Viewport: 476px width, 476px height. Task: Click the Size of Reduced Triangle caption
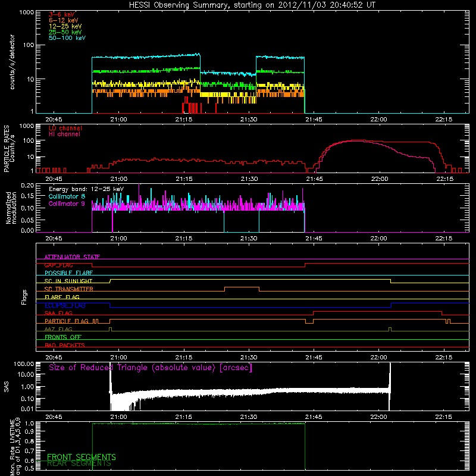[151, 368]
